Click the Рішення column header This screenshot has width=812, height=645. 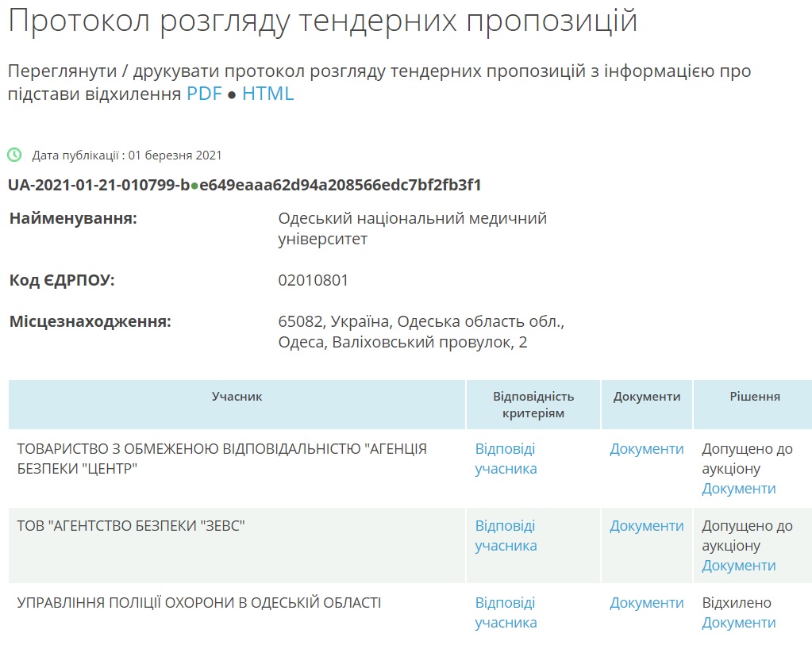point(754,397)
